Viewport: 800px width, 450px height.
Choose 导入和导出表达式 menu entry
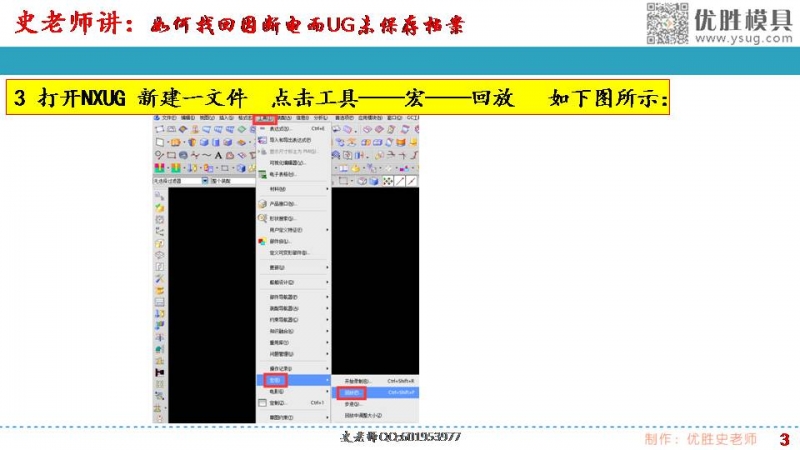pos(293,140)
